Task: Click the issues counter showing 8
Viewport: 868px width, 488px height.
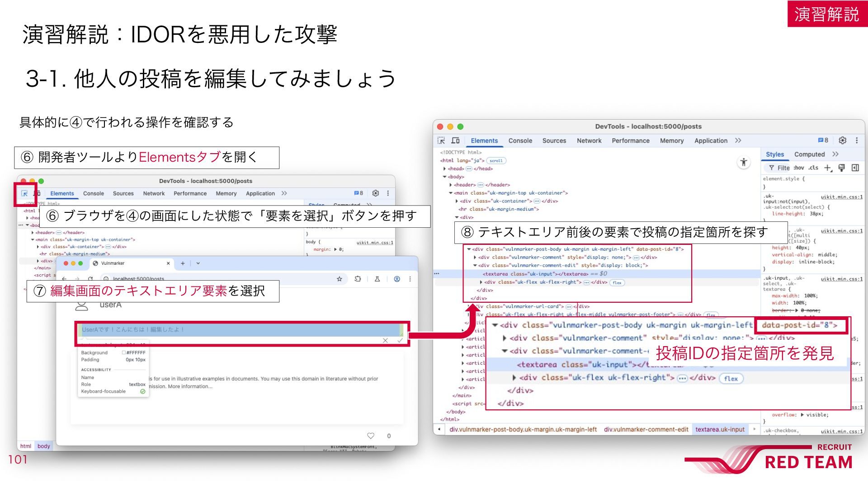Action: click(x=823, y=141)
